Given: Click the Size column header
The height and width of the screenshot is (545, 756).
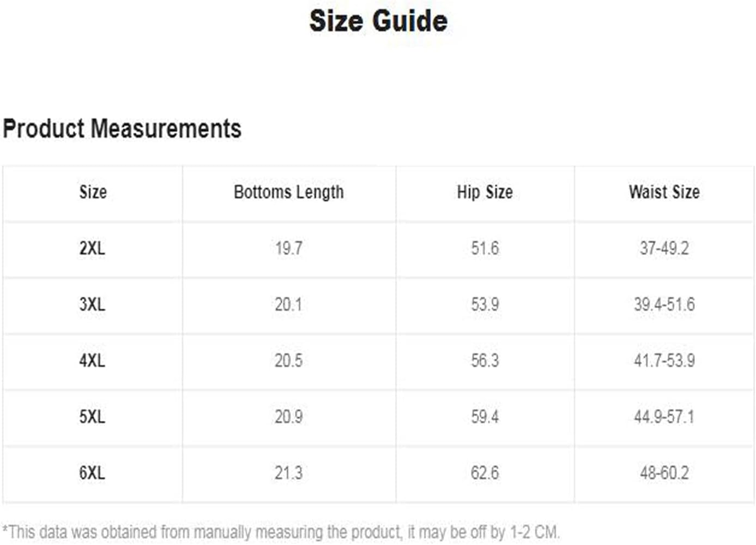Looking at the screenshot, I should click(x=93, y=192).
